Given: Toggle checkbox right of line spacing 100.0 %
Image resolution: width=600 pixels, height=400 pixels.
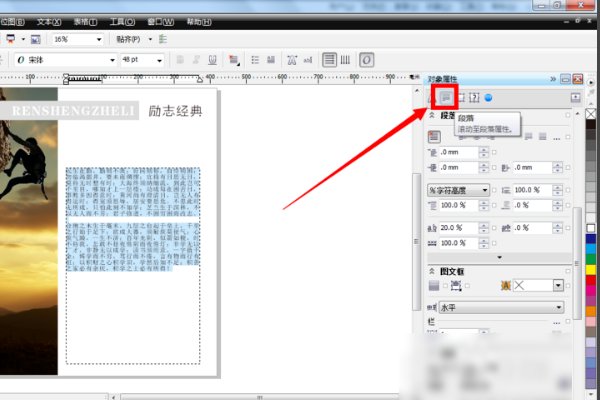Looking at the screenshot, I should click(x=567, y=190).
